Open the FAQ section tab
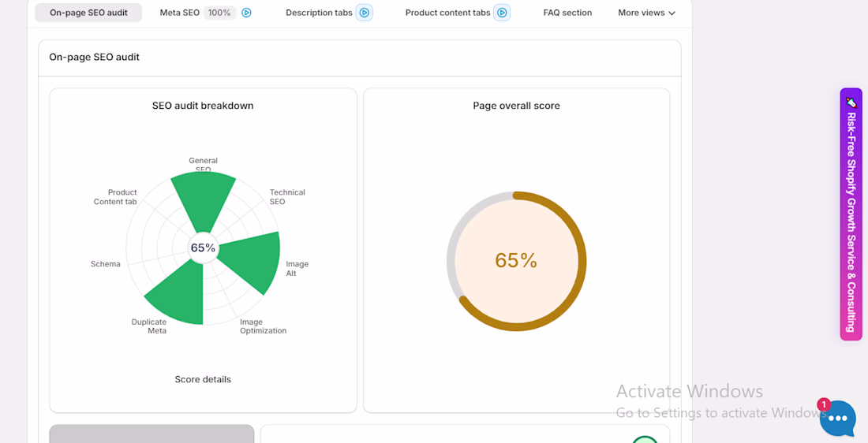868x443 pixels. pos(567,13)
